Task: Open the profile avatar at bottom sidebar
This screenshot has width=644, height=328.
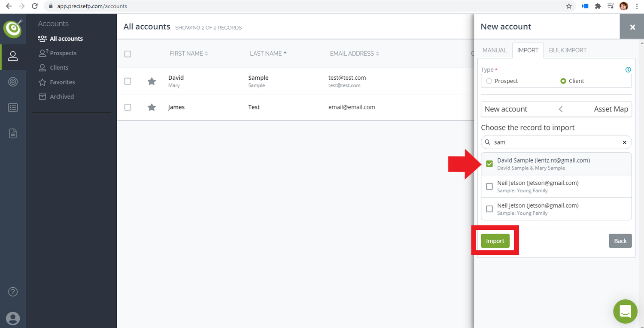Action: [x=13, y=319]
